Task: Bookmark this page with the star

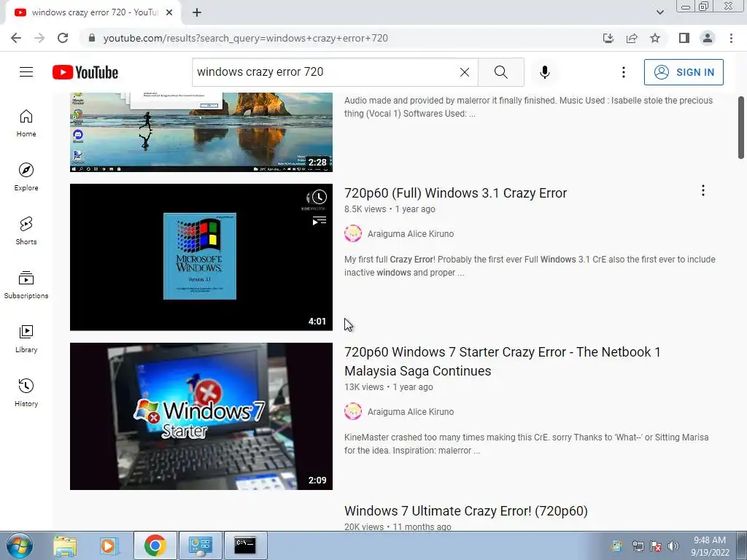Action: (x=655, y=38)
